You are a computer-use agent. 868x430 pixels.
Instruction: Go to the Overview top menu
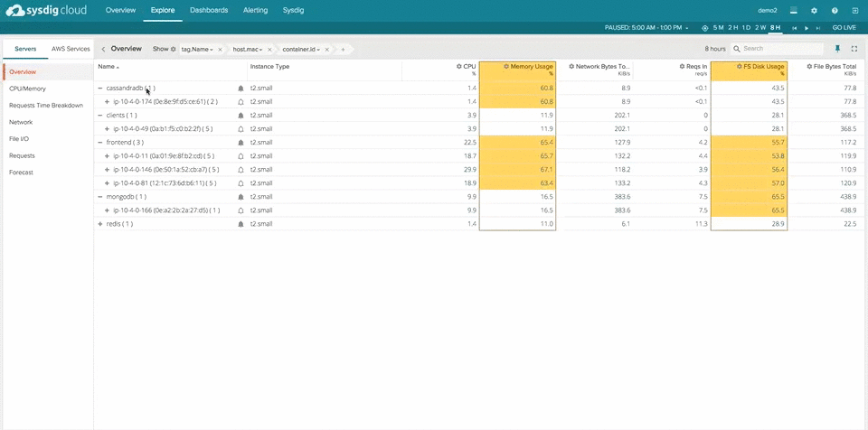click(x=120, y=11)
